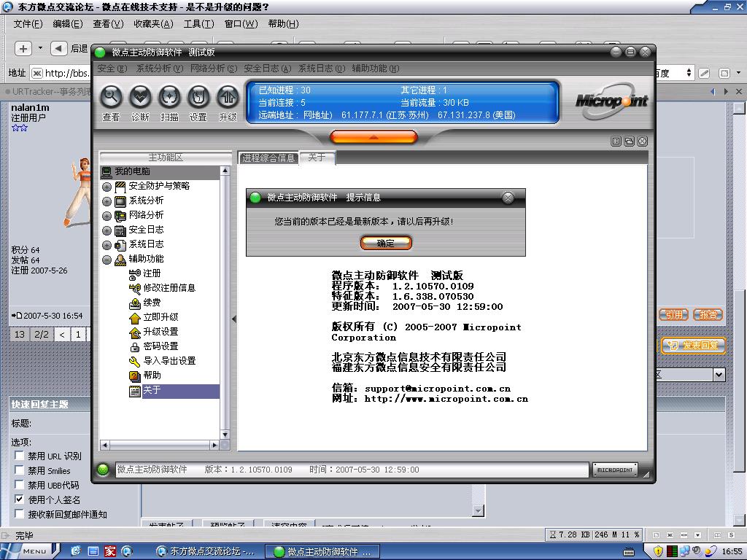Click the 发表回复 post reply button
The image size is (747, 560).
pyautogui.click(x=693, y=346)
